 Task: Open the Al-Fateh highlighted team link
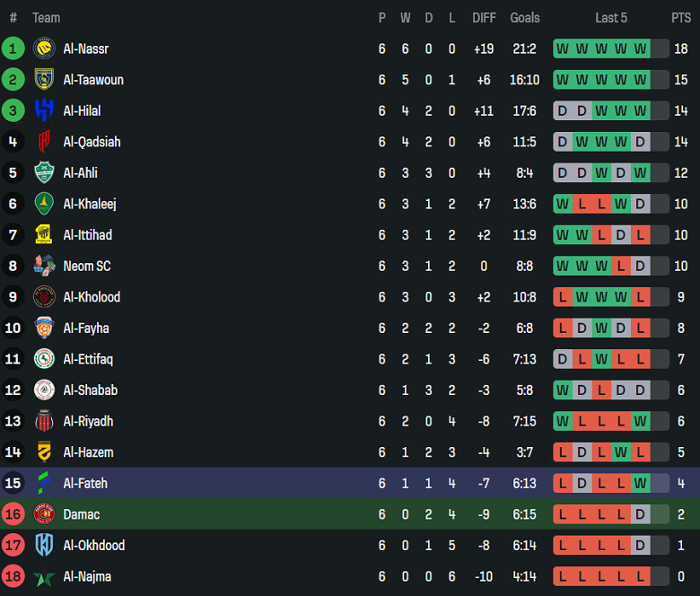[85, 484]
